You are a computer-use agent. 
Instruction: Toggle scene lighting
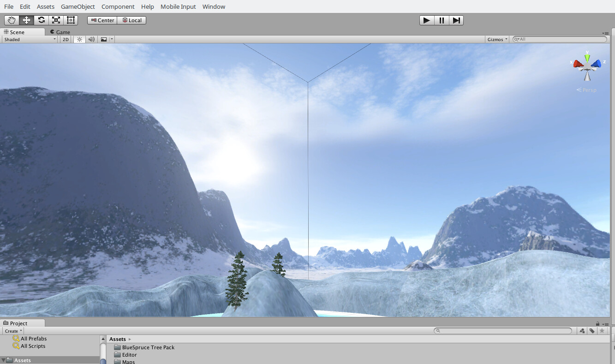[78, 39]
